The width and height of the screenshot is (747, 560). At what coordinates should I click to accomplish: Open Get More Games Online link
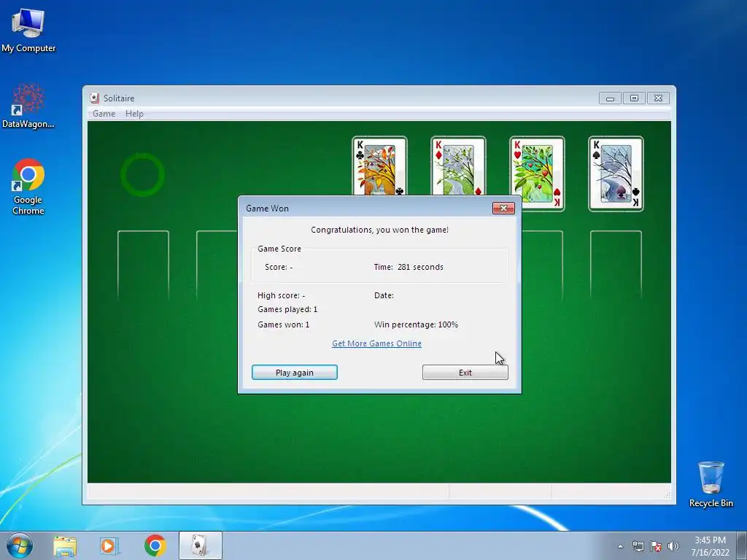coord(376,343)
